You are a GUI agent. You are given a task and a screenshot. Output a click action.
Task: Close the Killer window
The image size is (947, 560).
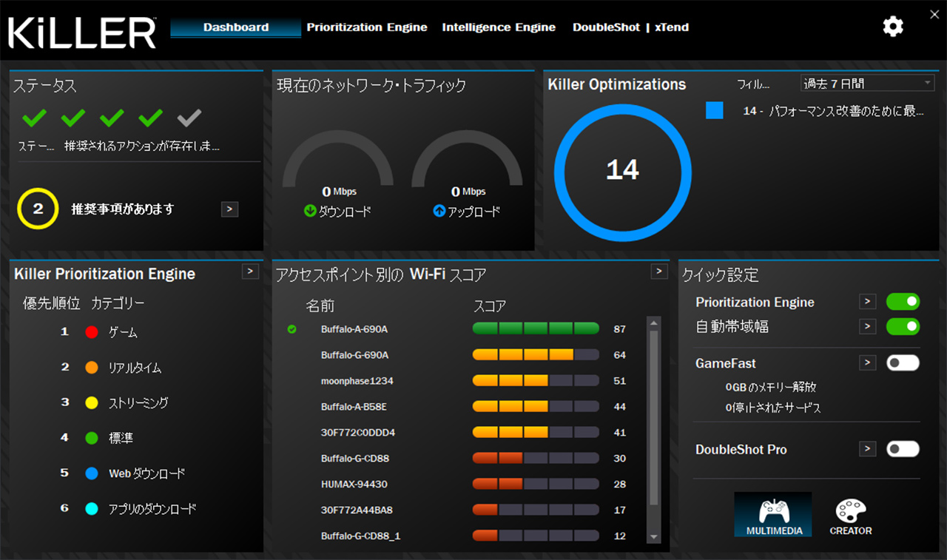coord(934,13)
